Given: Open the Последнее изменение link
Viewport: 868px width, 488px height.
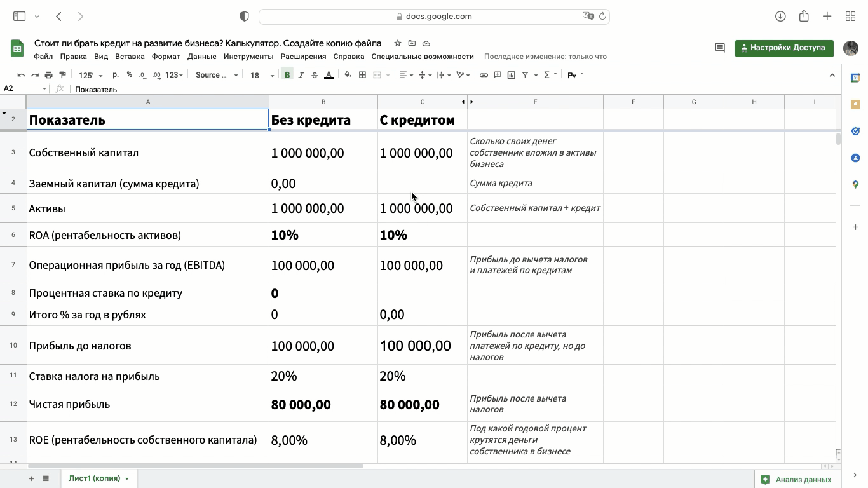Looking at the screenshot, I should pyautogui.click(x=545, y=57).
